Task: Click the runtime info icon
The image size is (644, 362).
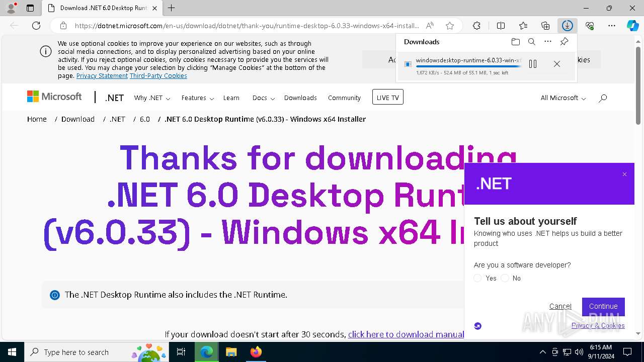Action: tap(55, 295)
